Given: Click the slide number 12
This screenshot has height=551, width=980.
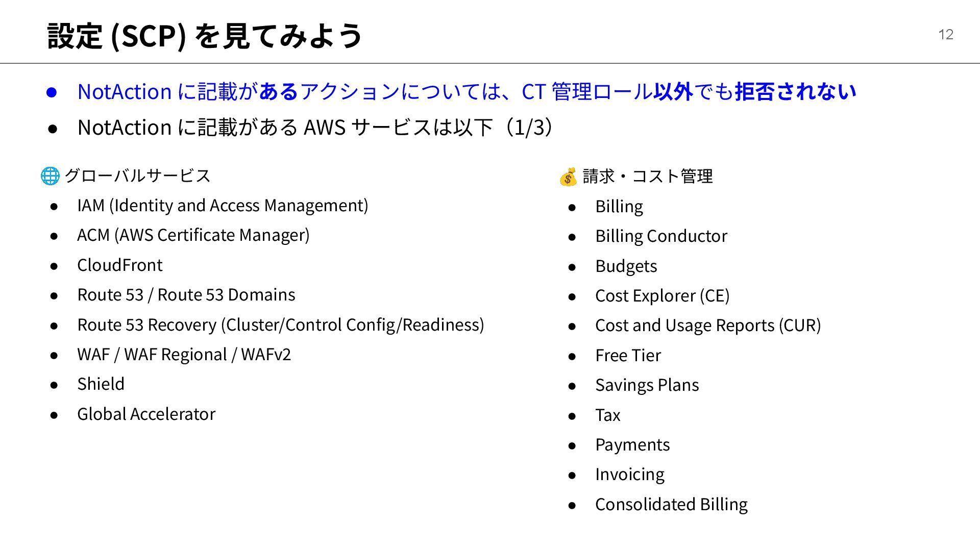Looking at the screenshot, I should [946, 34].
